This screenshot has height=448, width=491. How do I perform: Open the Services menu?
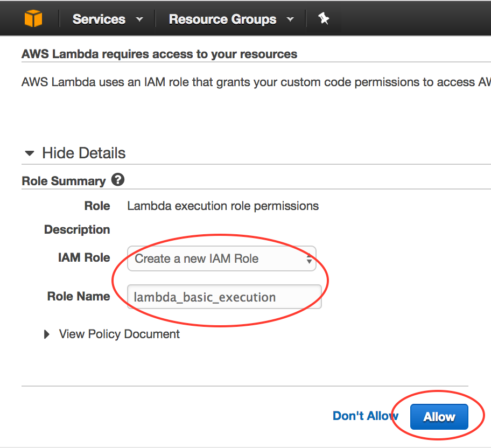99,19
